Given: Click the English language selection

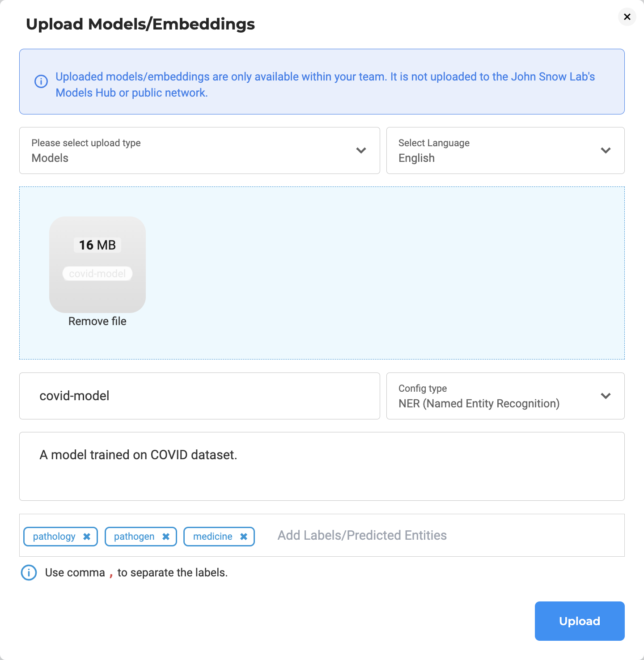Looking at the screenshot, I should [417, 158].
